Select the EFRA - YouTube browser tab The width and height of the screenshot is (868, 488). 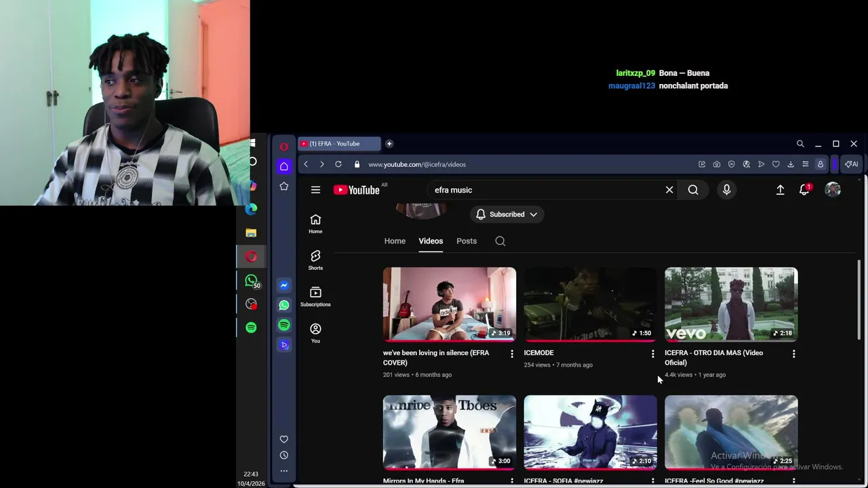(x=338, y=144)
